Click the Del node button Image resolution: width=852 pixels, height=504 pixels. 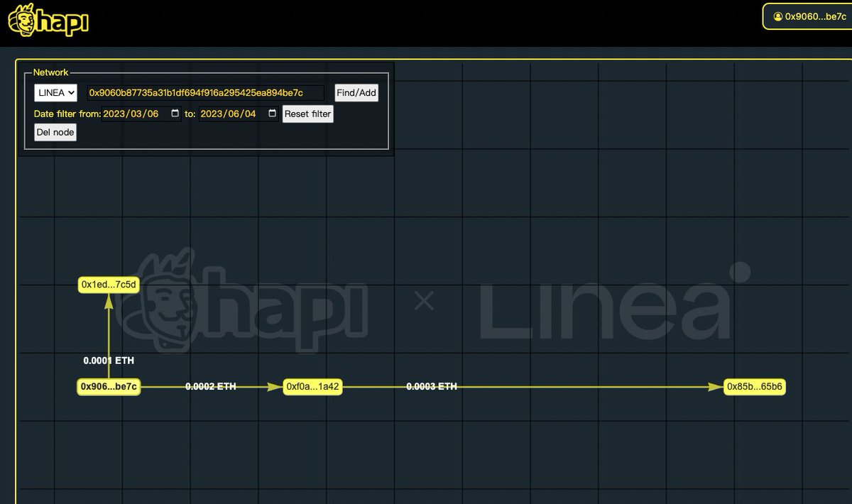[x=55, y=132]
